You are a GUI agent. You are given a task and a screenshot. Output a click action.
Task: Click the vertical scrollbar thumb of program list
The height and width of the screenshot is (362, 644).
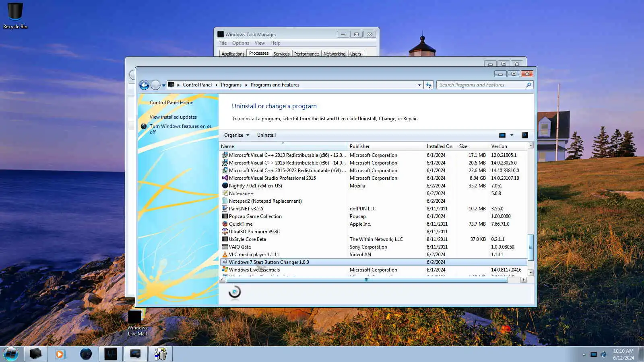(530, 247)
